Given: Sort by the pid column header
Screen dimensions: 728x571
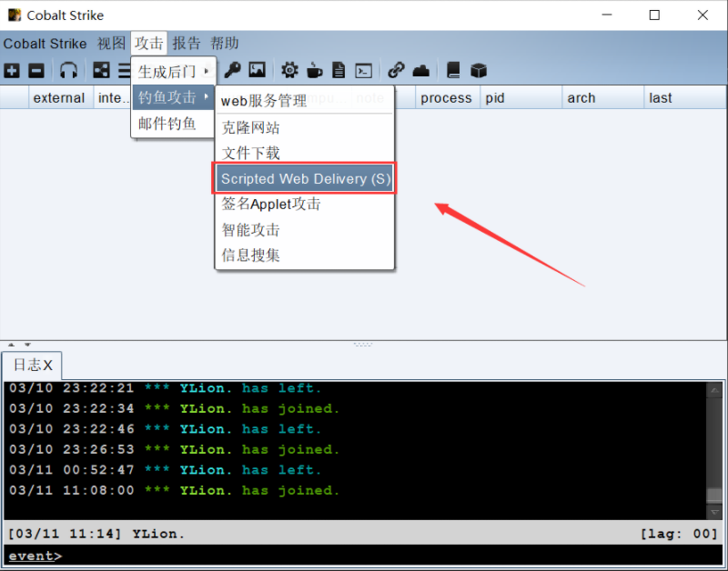Looking at the screenshot, I should tap(521, 98).
